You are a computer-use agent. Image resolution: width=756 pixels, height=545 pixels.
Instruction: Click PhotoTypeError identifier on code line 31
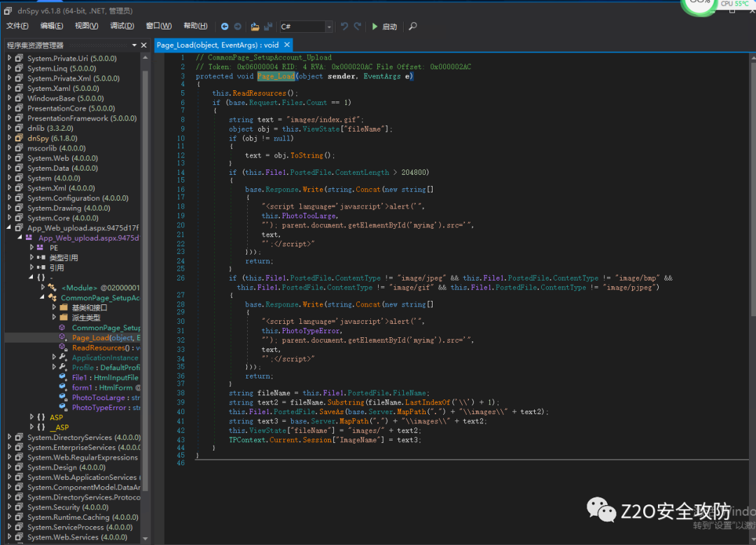pos(311,330)
